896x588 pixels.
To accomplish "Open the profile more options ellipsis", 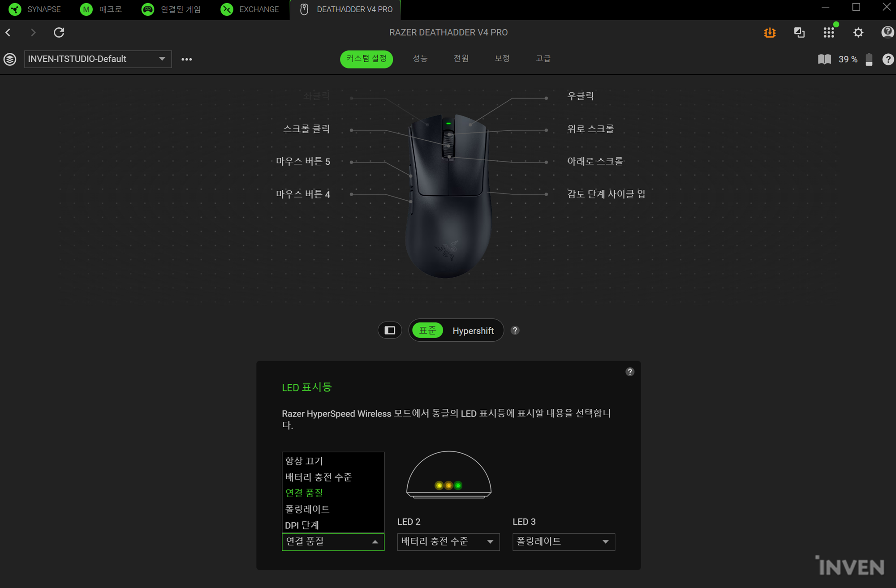I will click(x=187, y=59).
